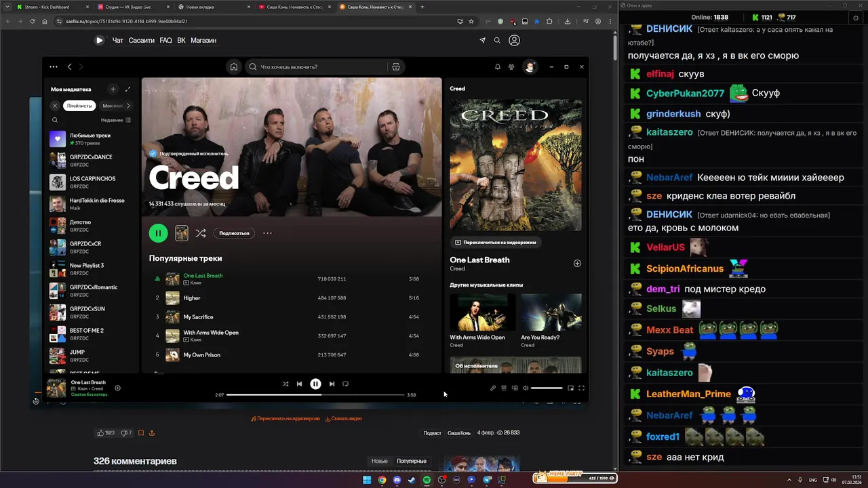868x488 pixels.
Task: Open connect to device icon
Action: click(515, 388)
